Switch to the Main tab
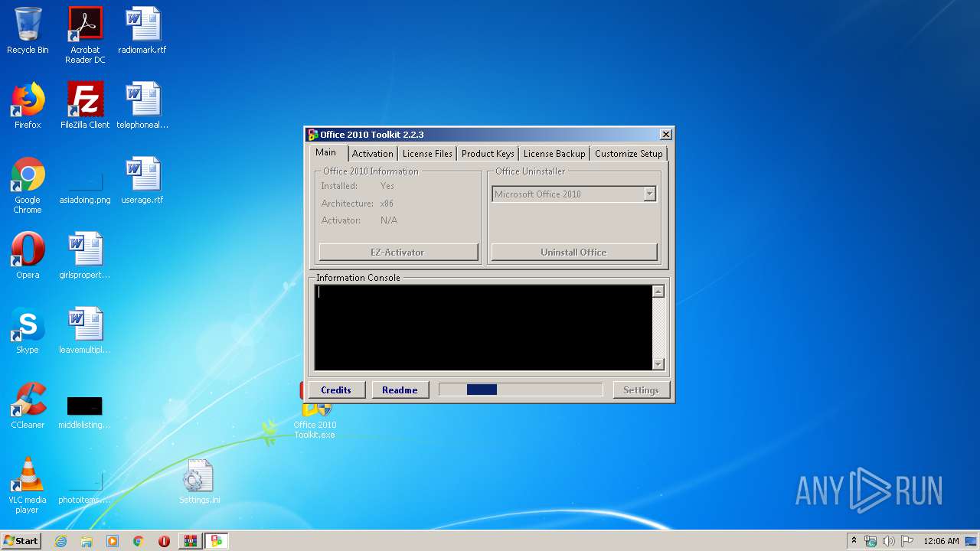Image resolution: width=980 pixels, height=551 pixels. pos(326,152)
